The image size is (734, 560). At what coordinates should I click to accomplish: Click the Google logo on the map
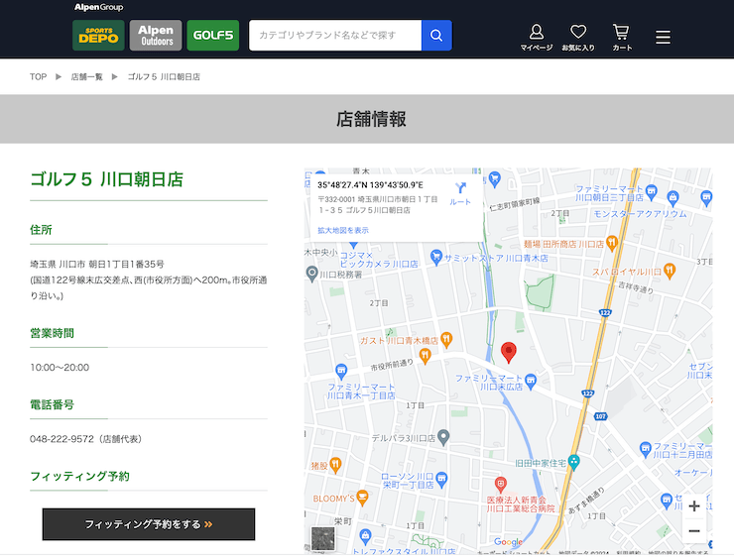(508, 542)
